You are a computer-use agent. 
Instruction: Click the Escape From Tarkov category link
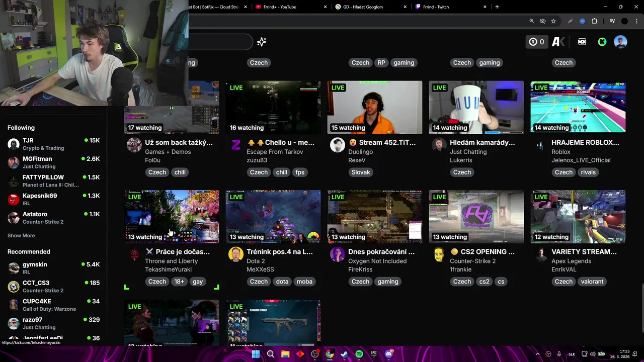pos(275,152)
